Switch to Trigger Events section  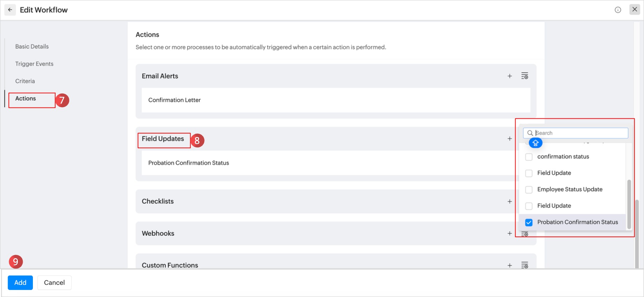coord(34,64)
